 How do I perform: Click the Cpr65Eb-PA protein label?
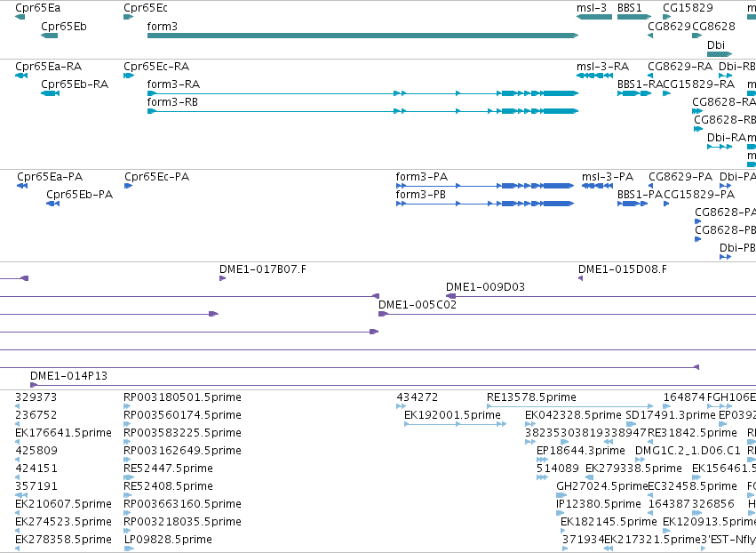(80, 195)
